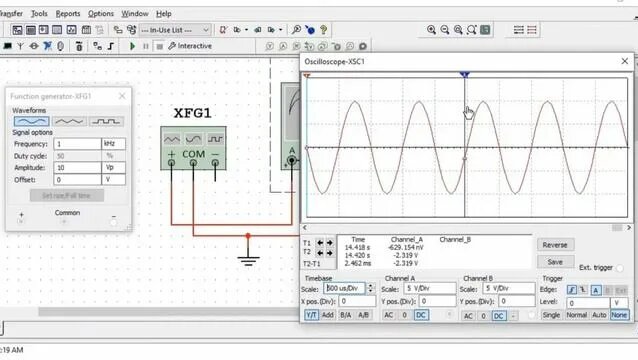Click the oscilloscope Reverse button
This screenshot has height=360, width=638.
555,245
